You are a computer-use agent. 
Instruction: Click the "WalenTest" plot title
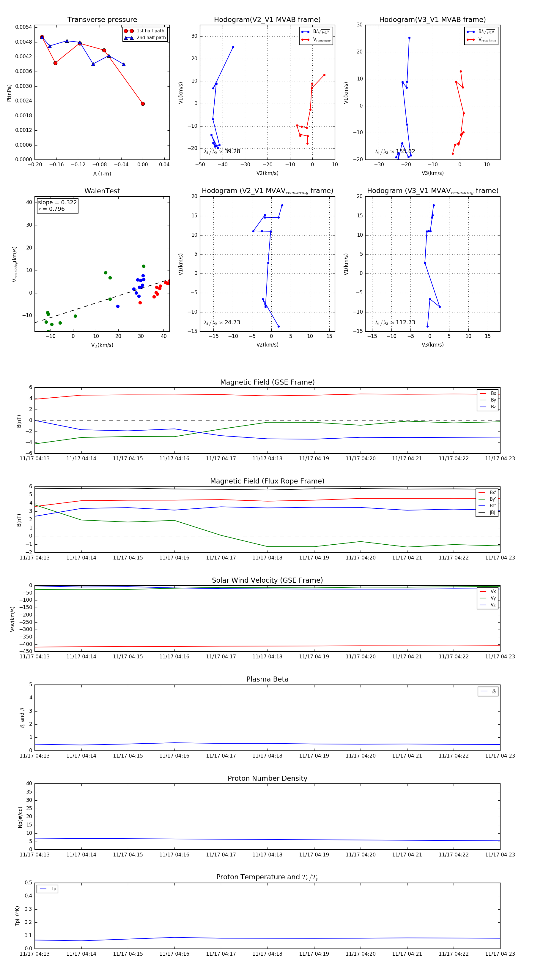point(102,191)
